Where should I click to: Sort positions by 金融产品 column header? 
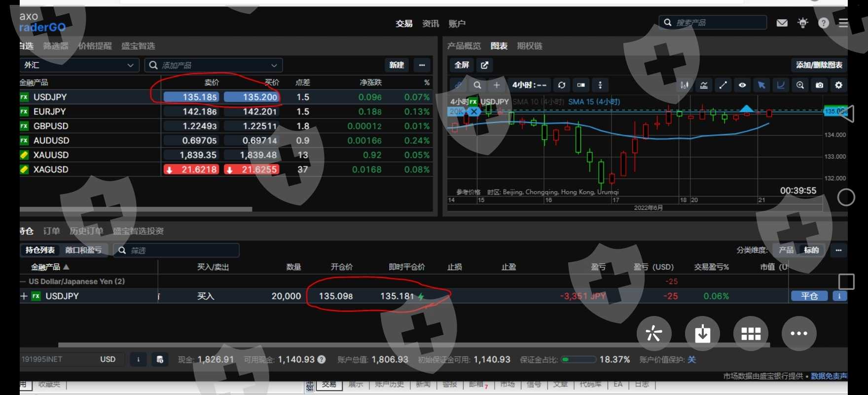pyautogui.click(x=50, y=267)
